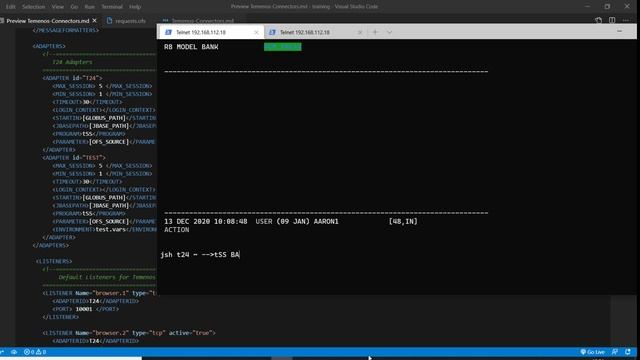Open the Go menu
Image resolution: width=640 pixels, height=360 pixels.
pos(74,7)
